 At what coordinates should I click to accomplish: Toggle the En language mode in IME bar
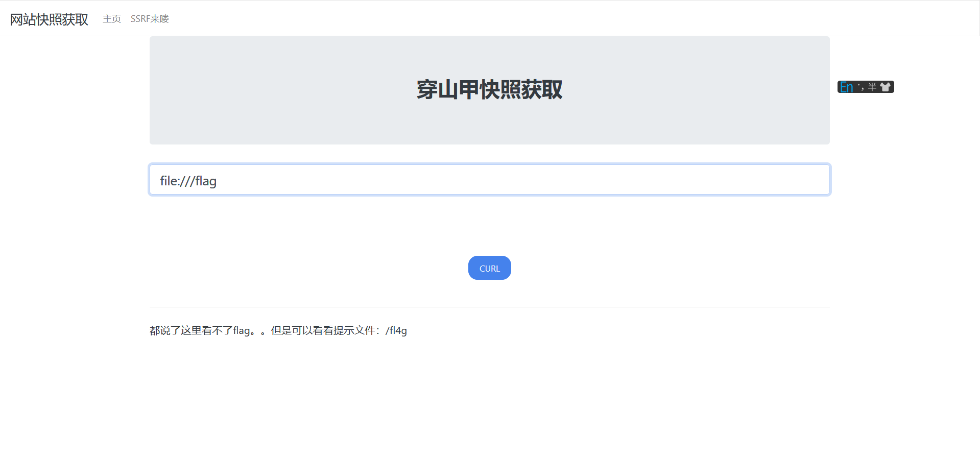click(846, 87)
